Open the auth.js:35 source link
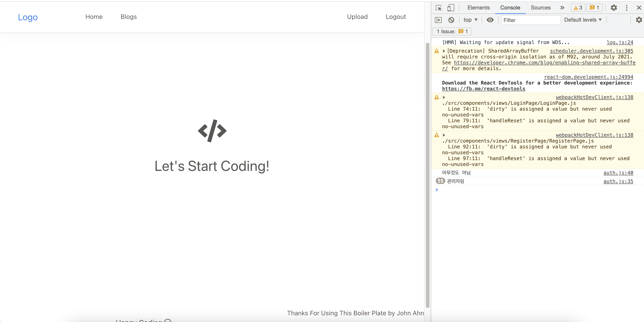644x322 pixels. 618,181
